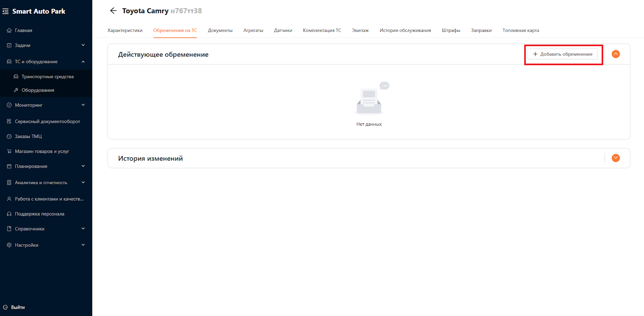Expand the История изменений section
The width and height of the screenshot is (644, 316).
tap(615, 158)
